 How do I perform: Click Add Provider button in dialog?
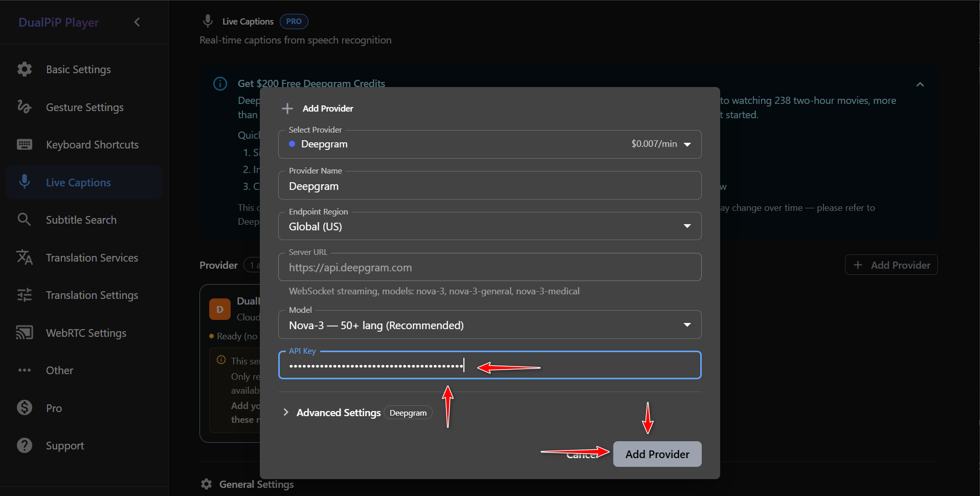point(657,454)
